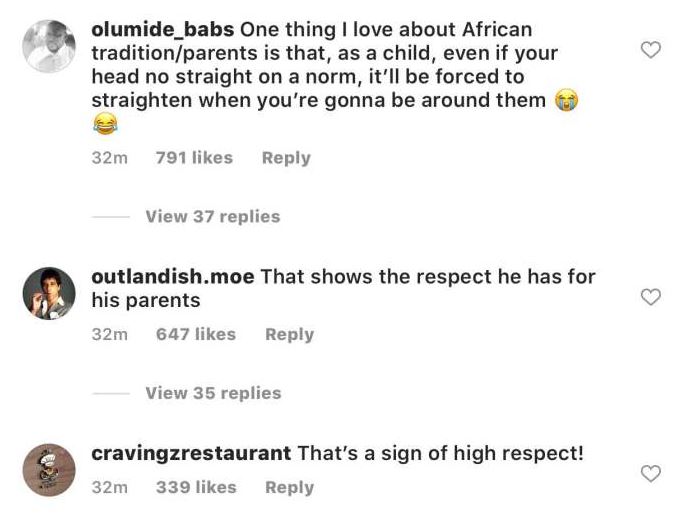The image size is (699, 513).
Task: View the 647 likes list
Action: [196, 335]
